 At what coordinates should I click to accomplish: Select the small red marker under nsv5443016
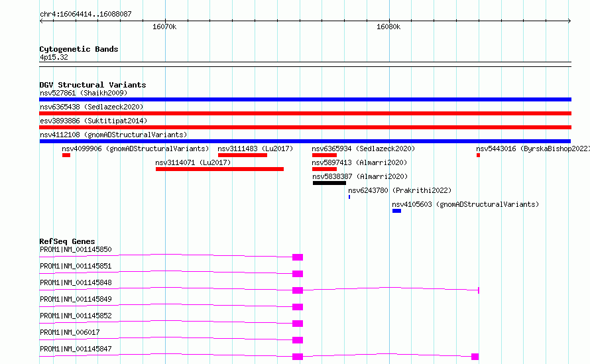(x=478, y=155)
